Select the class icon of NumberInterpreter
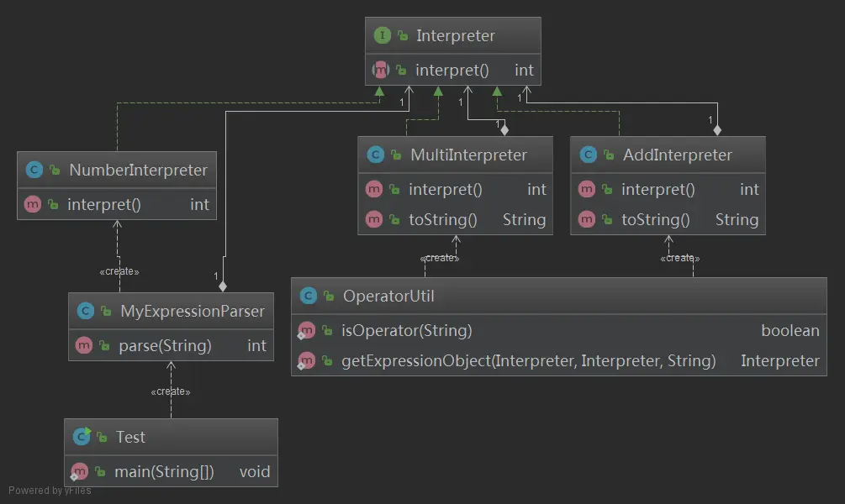845x504 pixels. point(34,171)
